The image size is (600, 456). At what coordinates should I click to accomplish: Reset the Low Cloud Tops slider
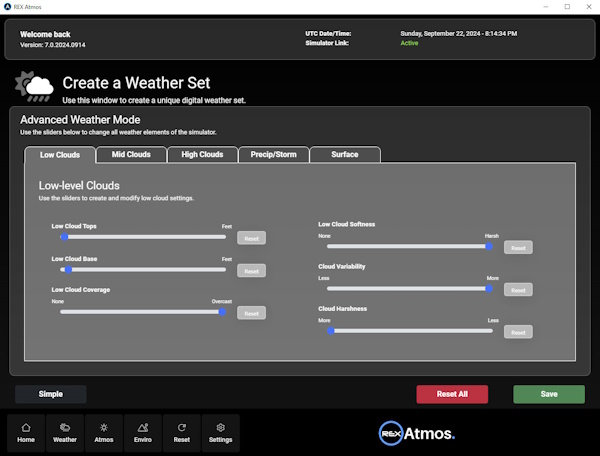click(251, 238)
